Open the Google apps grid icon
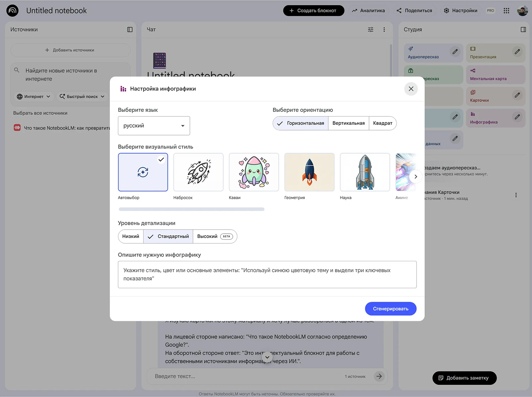The width and height of the screenshot is (532, 397). (x=506, y=11)
